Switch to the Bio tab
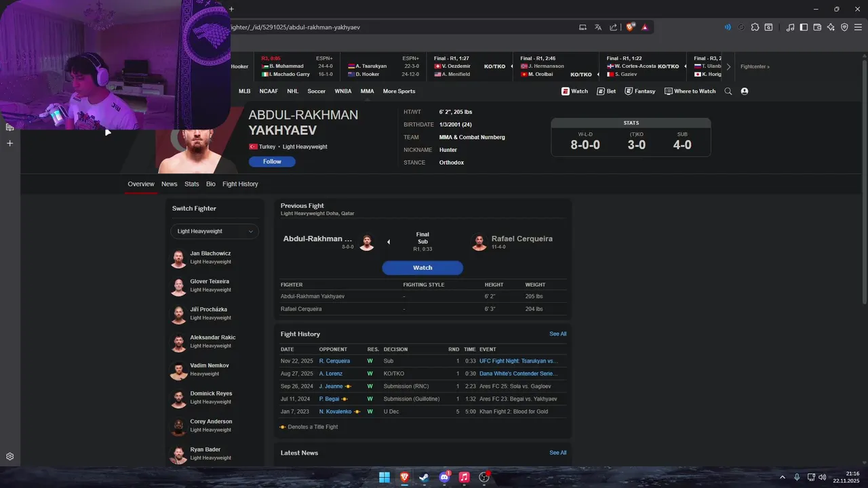The image size is (868, 488). [211, 184]
